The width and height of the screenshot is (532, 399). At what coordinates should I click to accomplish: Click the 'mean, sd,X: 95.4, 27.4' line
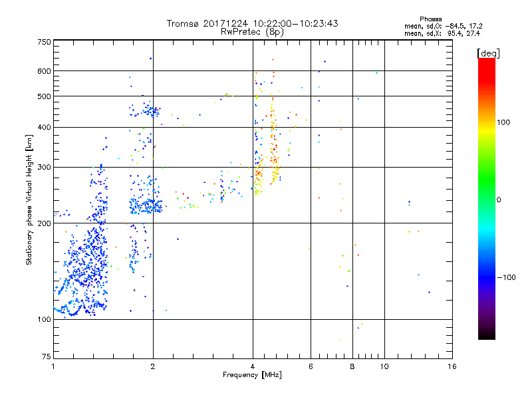click(x=442, y=34)
